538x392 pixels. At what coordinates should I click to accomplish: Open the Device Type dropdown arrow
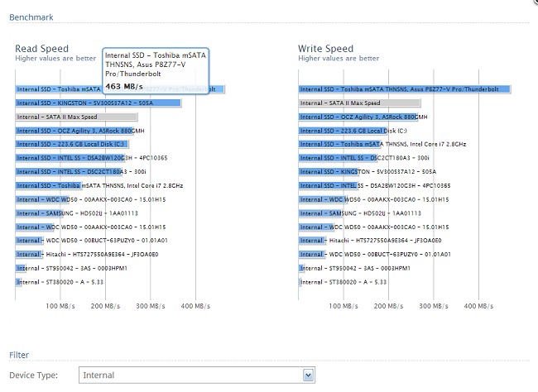tap(308, 375)
